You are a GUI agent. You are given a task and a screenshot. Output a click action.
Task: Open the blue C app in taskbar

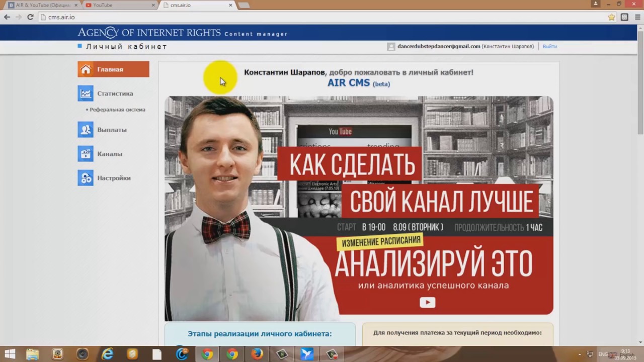[x=182, y=354]
